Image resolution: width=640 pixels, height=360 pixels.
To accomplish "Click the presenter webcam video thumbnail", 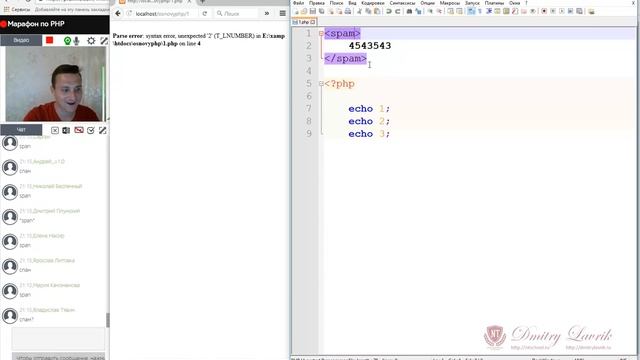I will coord(56,84).
